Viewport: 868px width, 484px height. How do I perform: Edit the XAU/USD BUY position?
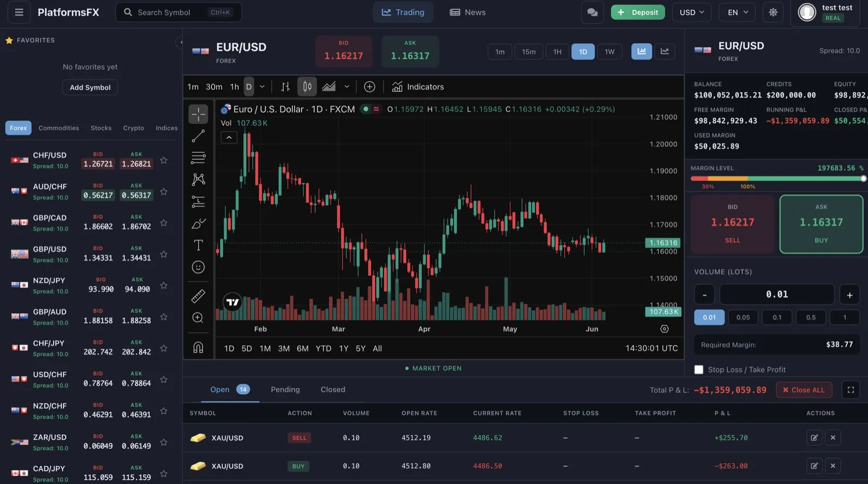pos(814,466)
